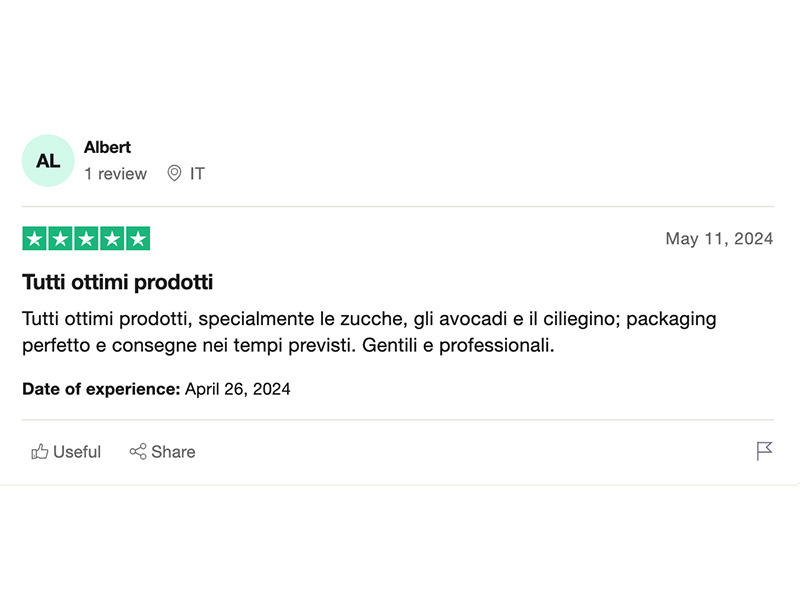Click the location pin icon
This screenshot has width=800, height=600.
click(x=174, y=174)
